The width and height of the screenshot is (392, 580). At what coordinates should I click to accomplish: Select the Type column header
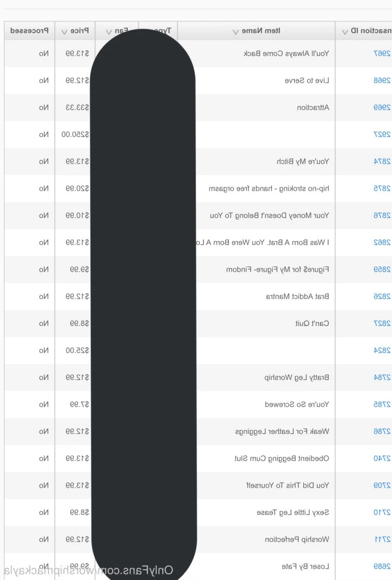click(162, 31)
